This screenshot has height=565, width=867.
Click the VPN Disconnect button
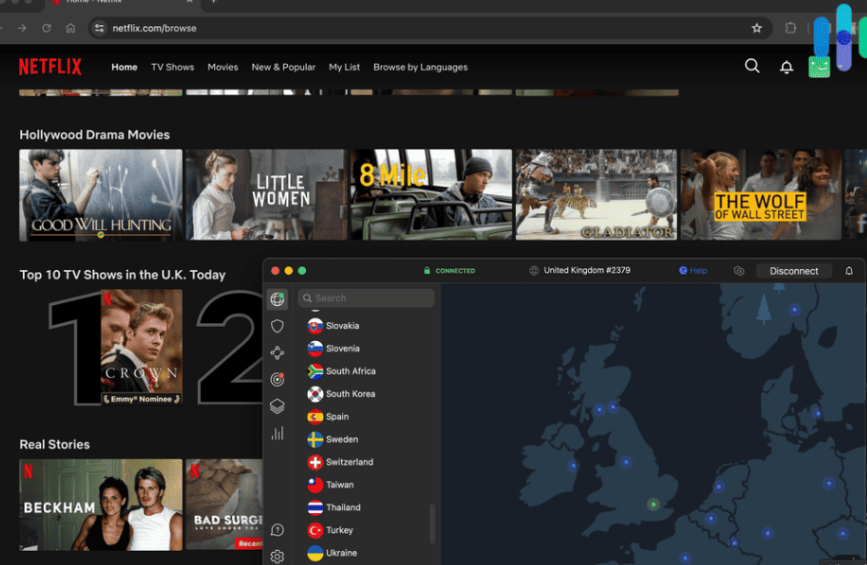coord(793,271)
